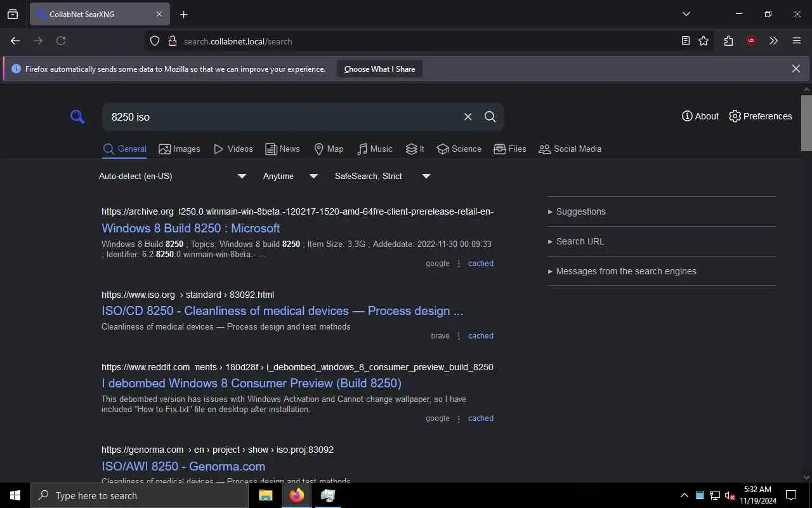Switch to the Files tab
This screenshot has height=508, width=812.
(510, 149)
